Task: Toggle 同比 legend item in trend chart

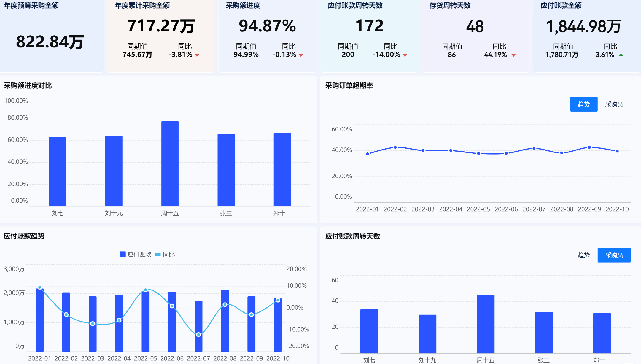Action: [165, 255]
